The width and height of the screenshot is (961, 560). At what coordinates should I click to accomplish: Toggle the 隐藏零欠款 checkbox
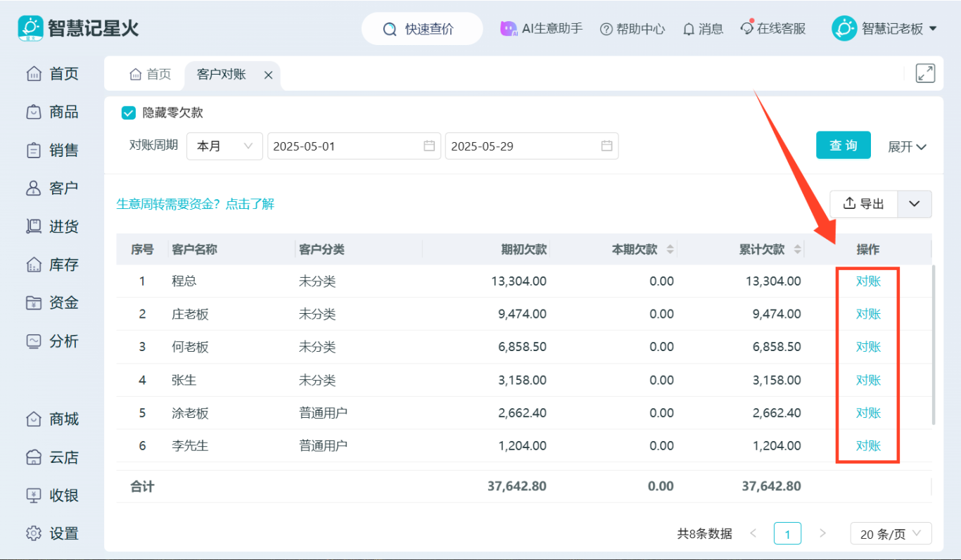(x=129, y=113)
